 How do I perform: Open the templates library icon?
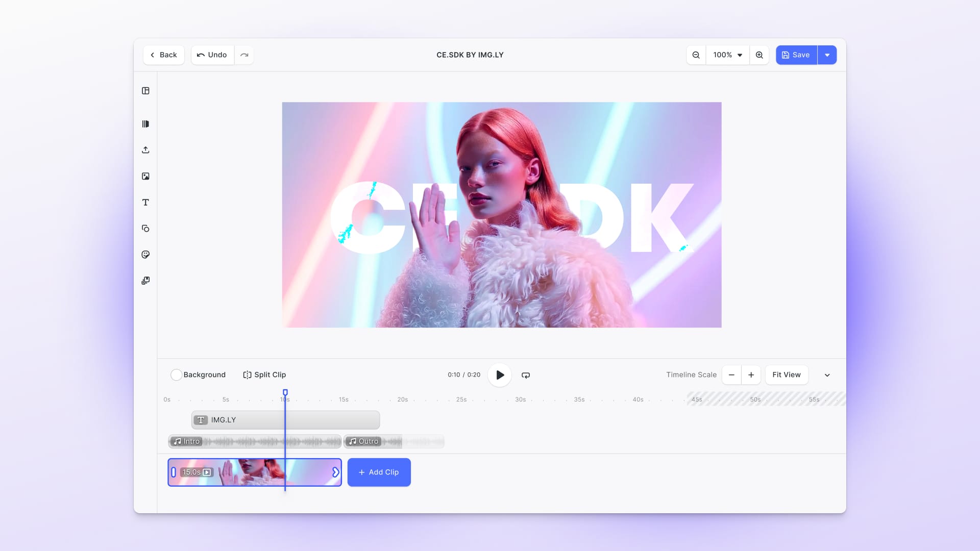click(x=145, y=124)
